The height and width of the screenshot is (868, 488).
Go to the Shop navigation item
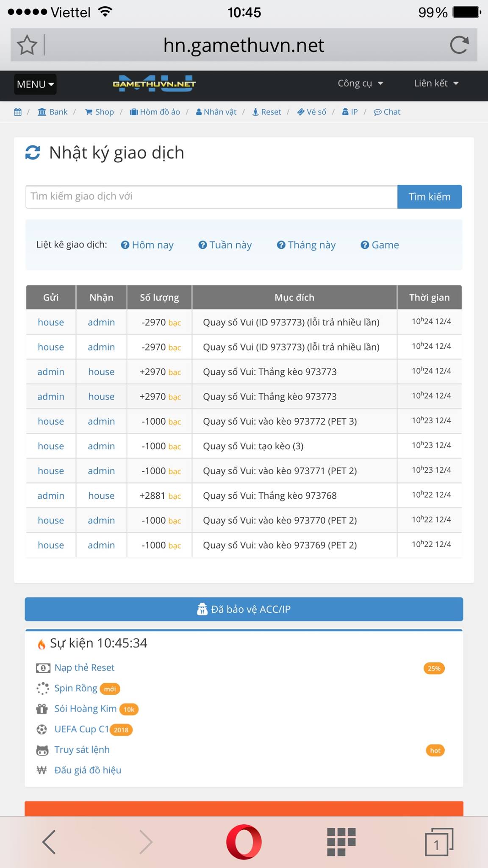(x=100, y=112)
